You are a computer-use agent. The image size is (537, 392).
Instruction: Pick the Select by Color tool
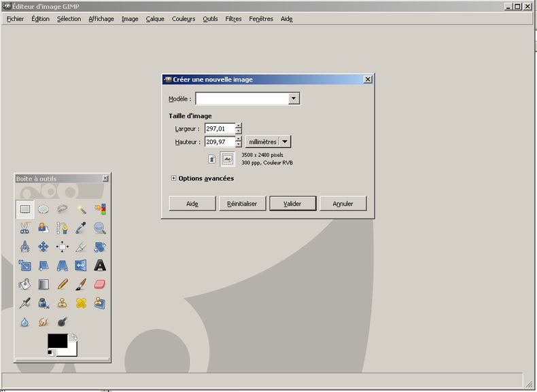click(x=100, y=209)
